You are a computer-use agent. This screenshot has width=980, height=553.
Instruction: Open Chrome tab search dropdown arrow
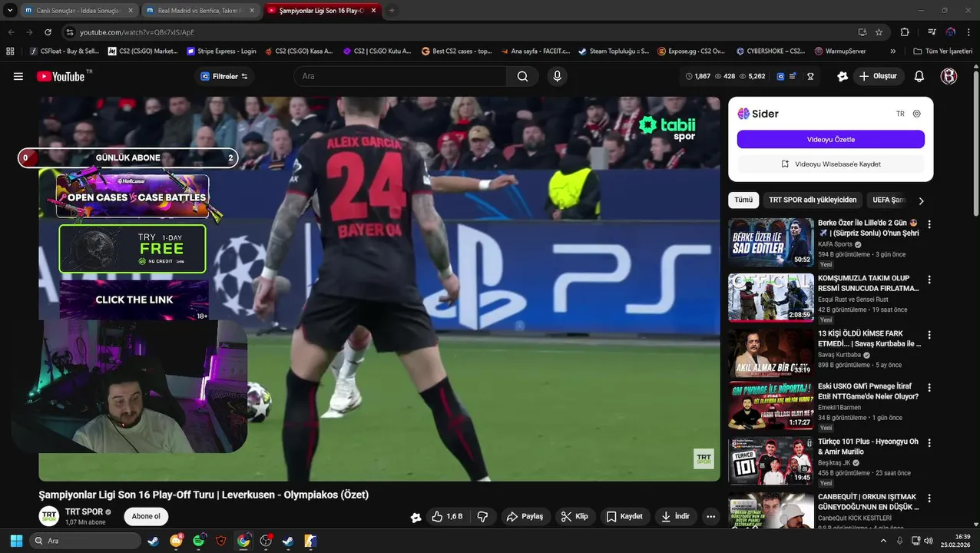click(10, 10)
